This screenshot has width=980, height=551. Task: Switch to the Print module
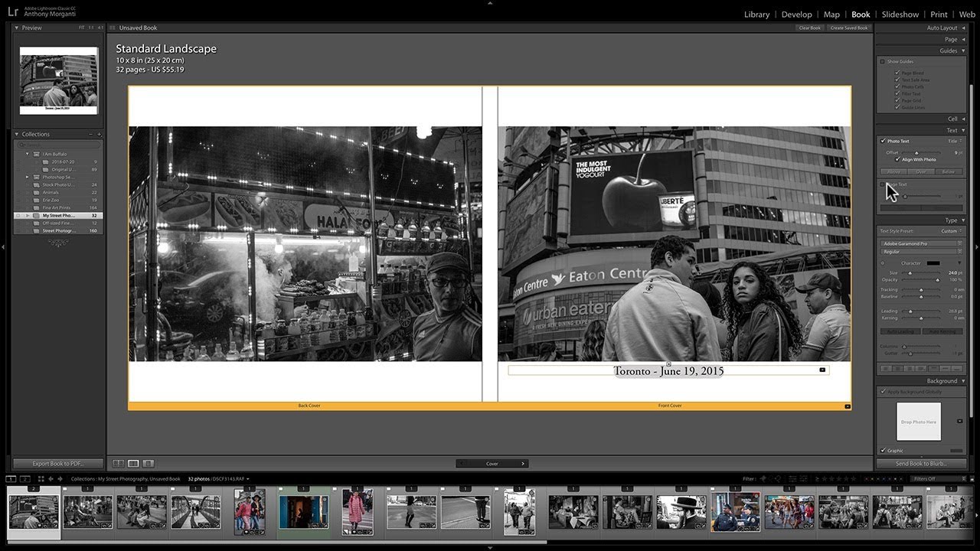coord(939,15)
